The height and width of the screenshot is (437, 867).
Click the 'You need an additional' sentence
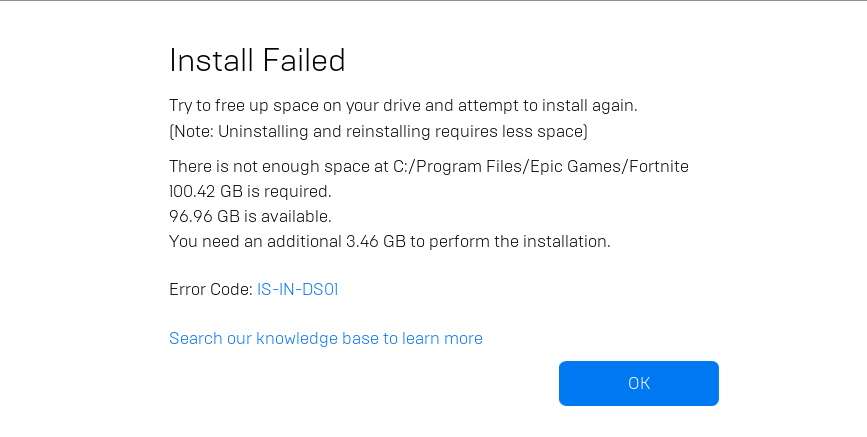[x=389, y=241]
